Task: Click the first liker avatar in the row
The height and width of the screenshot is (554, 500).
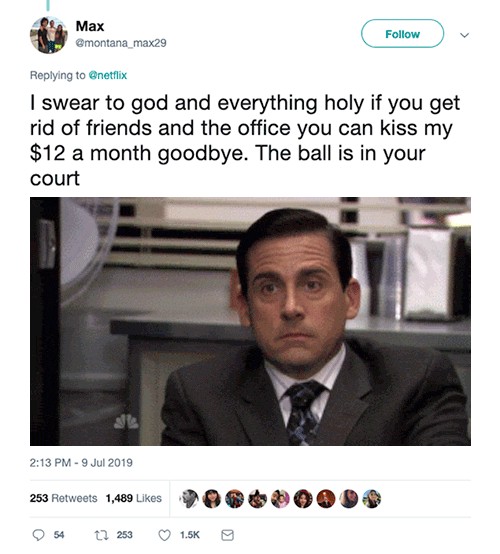Action: (189, 499)
